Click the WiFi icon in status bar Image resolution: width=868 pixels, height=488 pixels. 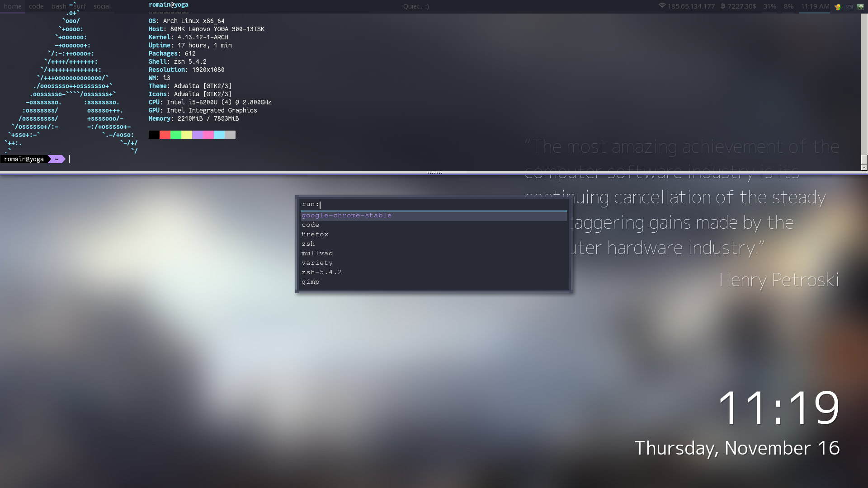tap(662, 6)
